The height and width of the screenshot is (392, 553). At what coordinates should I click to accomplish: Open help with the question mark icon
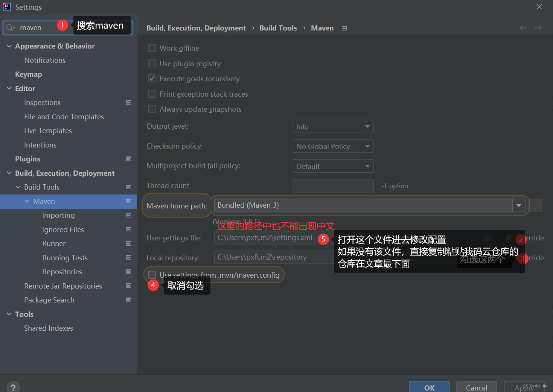pyautogui.click(x=13, y=387)
